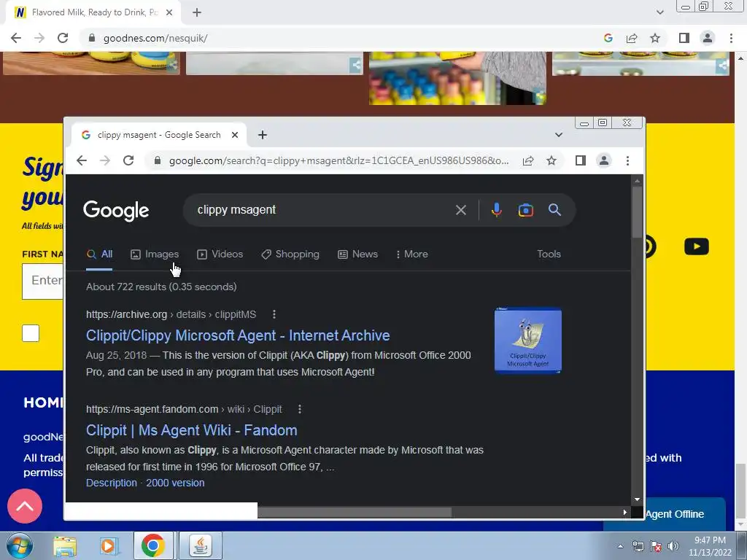The height and width of the screenshot is (560, 747).
Task: Click the red back-to-top arrow button
Action: tap(25, 506)
